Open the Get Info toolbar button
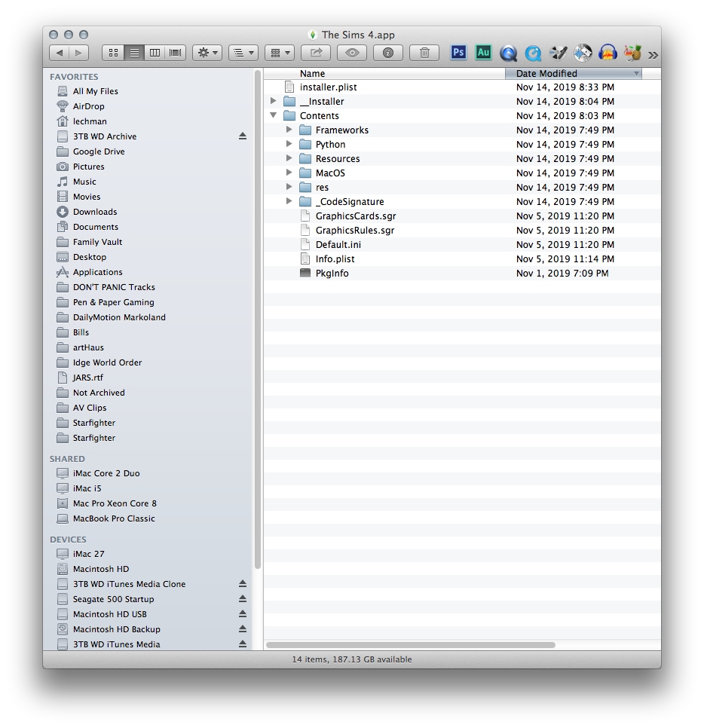Image resolution: width=704 pixels, height=728 pixels. 388,53
